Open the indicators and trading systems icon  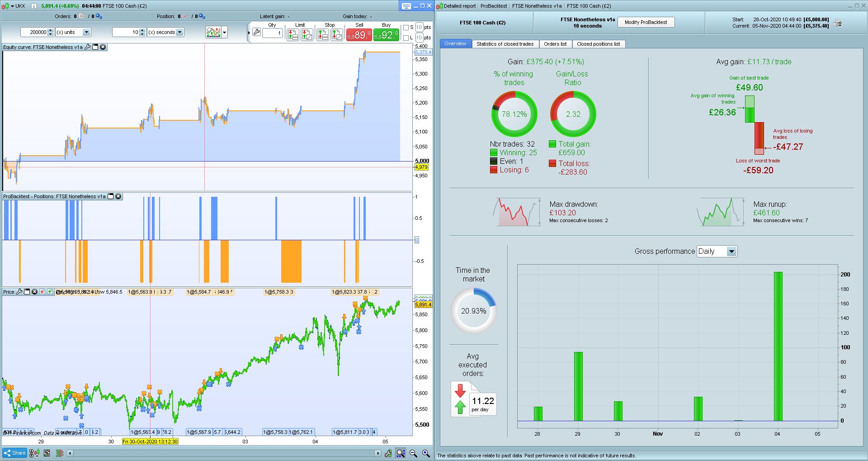coord(213,32)
